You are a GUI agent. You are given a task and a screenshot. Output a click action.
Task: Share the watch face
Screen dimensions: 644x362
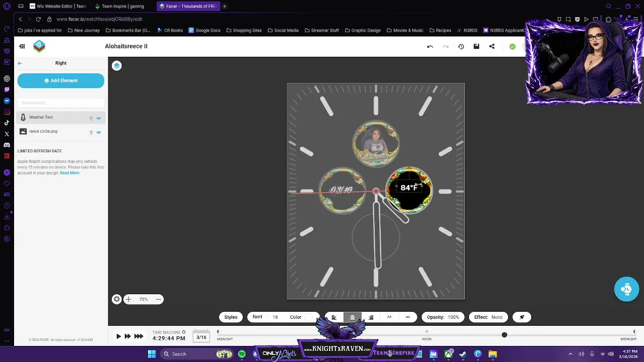[492, 47]
